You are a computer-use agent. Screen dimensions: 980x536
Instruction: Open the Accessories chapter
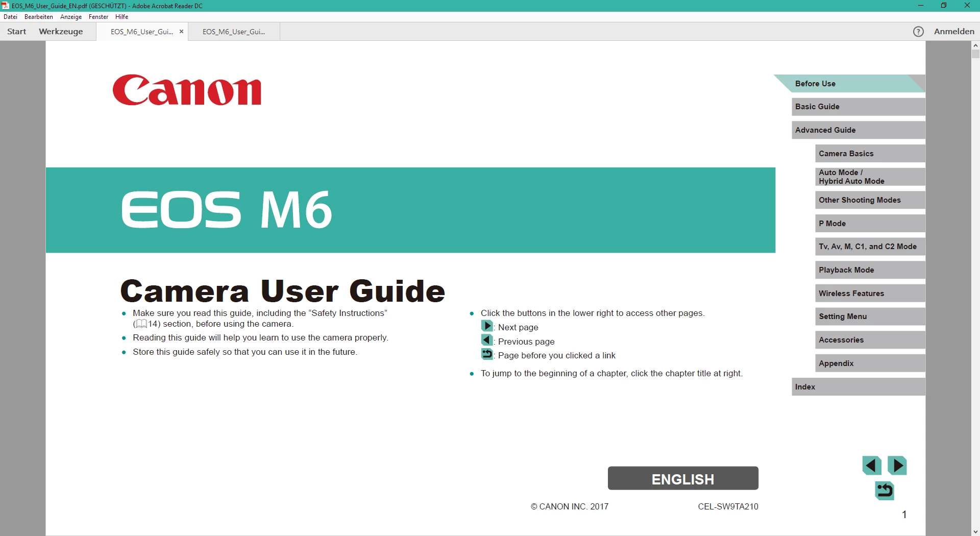click(870, 340)
